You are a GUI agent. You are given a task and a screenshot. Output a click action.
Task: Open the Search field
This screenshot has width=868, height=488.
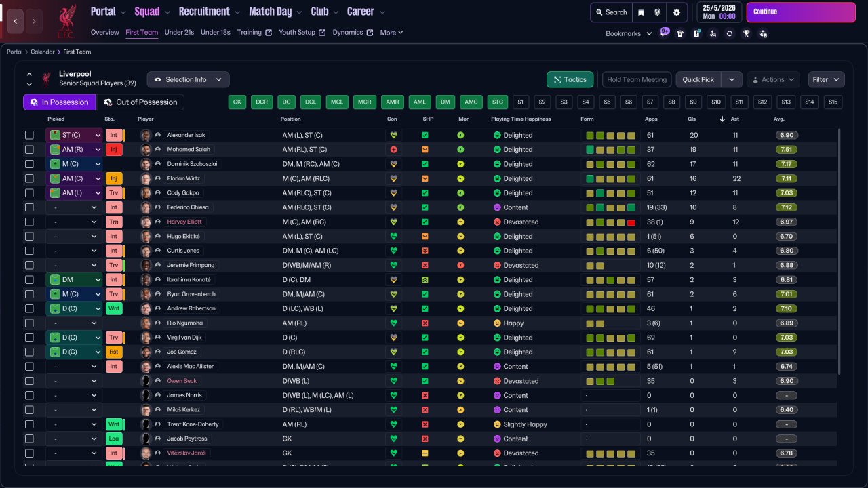point(611,12)
